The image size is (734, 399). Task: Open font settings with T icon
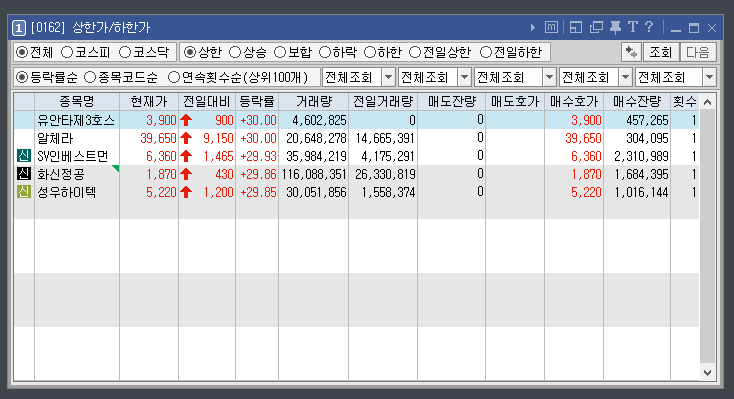click(x=632, y=27)
